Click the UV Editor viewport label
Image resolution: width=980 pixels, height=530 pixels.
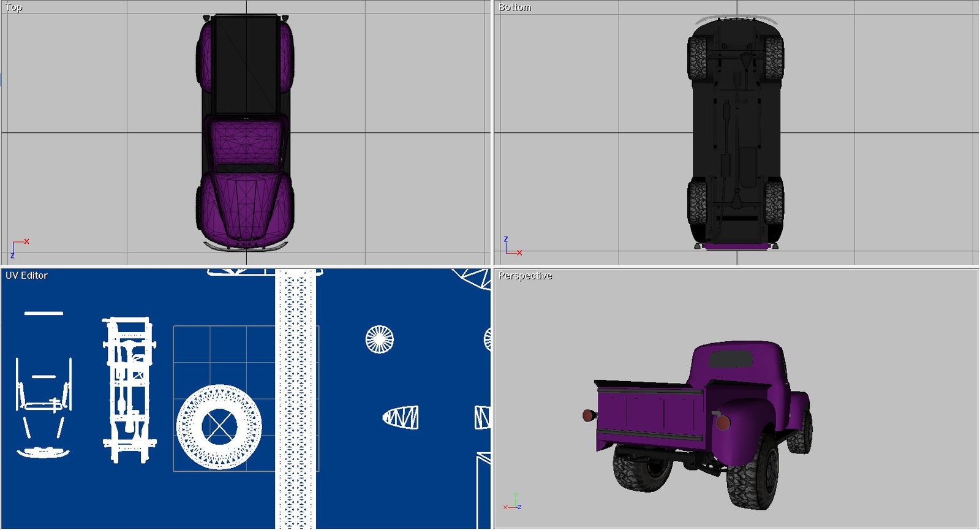pos(26,276)
